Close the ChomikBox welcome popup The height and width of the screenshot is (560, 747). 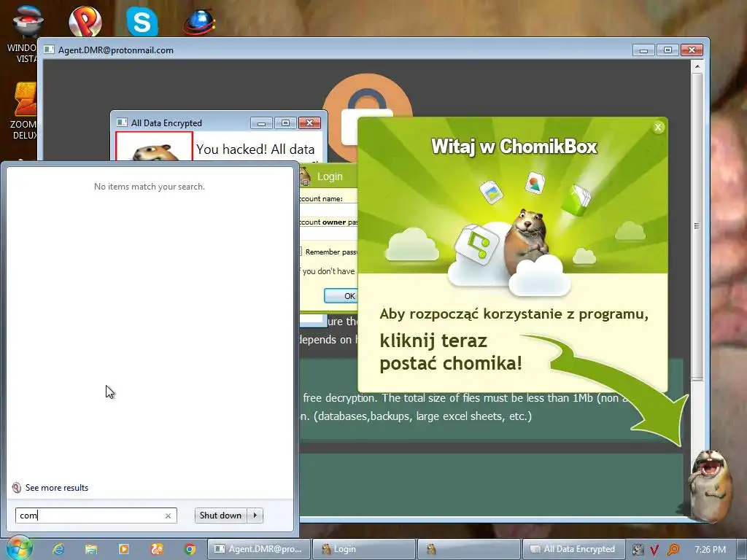pyautogui.click(x=658, y=127)
